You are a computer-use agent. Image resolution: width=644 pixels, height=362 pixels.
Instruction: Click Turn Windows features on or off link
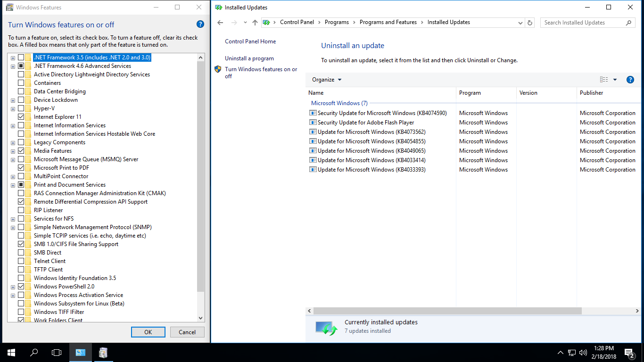(x=261, y=73)
